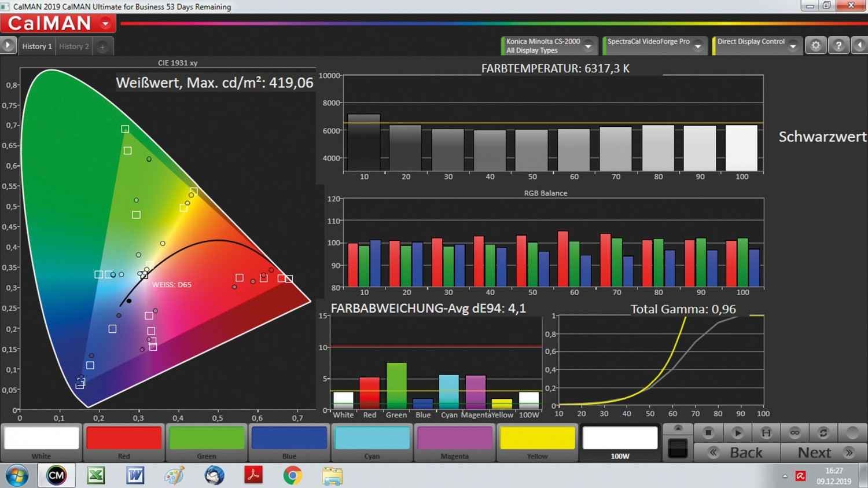Viewport: 868px width, 488px height.
Task: Open Adobe Acrobat from the taskbar
Action: click(x=253, y=476)
